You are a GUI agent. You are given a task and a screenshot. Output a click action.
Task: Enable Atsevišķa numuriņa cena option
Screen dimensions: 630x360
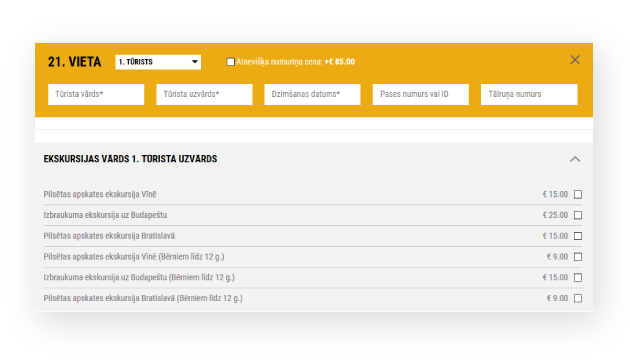[x=230, y=62]
